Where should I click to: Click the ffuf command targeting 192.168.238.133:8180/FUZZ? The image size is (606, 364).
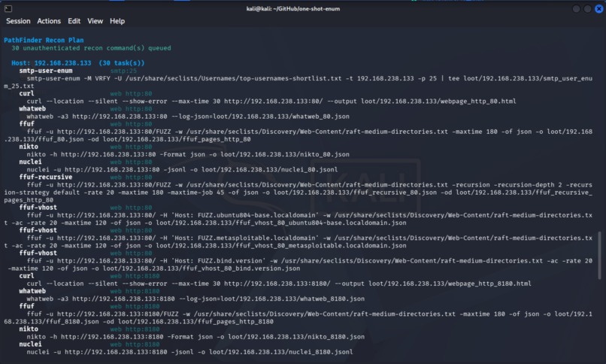(x=298, y=317)
